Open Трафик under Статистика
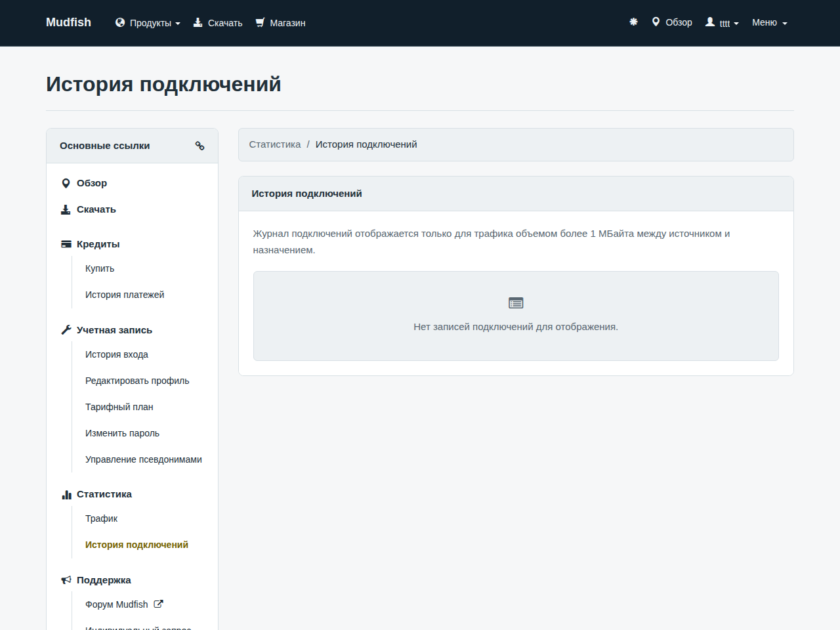Image resolution: width=840 pixels, height=630 pixels. pyautogui.click(x=102, y=518)
